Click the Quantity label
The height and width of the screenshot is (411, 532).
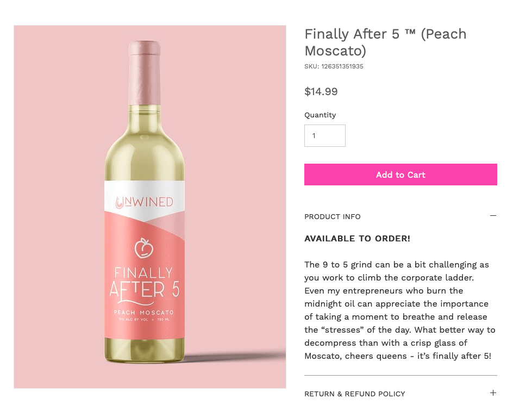pyautogui.click(x=320, y=115)
